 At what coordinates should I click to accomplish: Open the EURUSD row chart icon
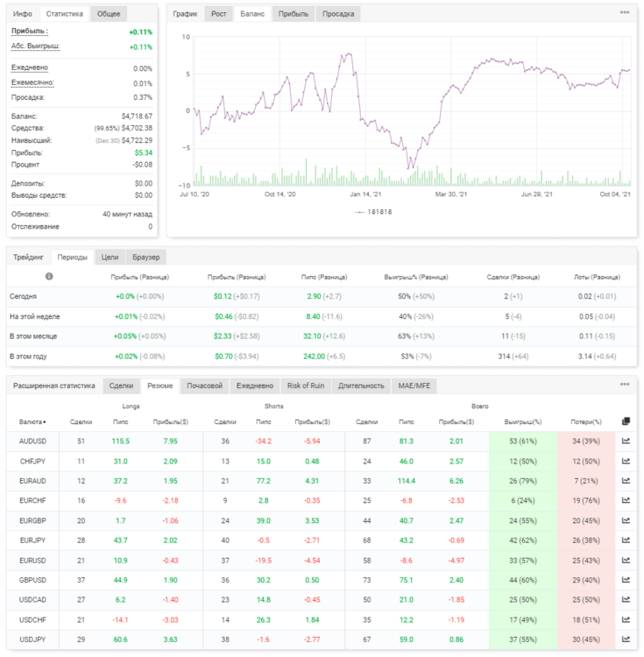tap(626, 561)
